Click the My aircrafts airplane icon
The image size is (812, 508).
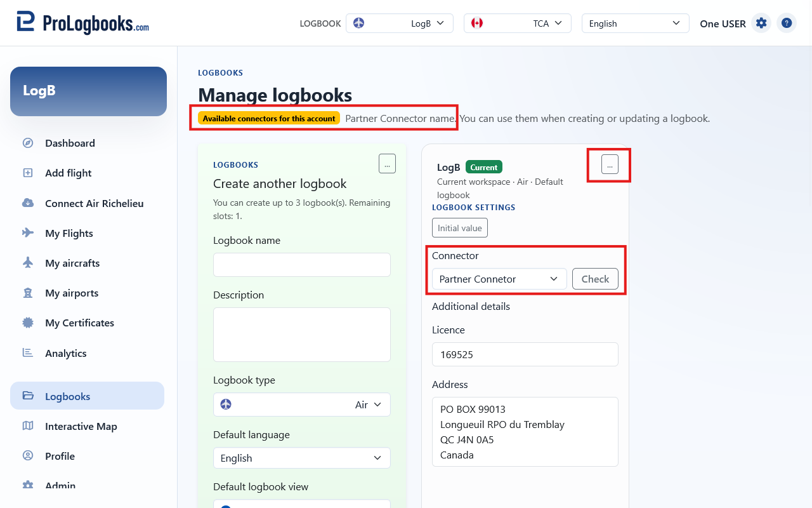(28, 263)
